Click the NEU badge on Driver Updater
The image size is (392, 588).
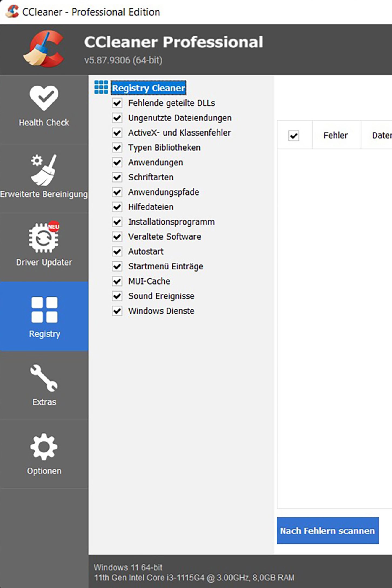pos(53,227)
